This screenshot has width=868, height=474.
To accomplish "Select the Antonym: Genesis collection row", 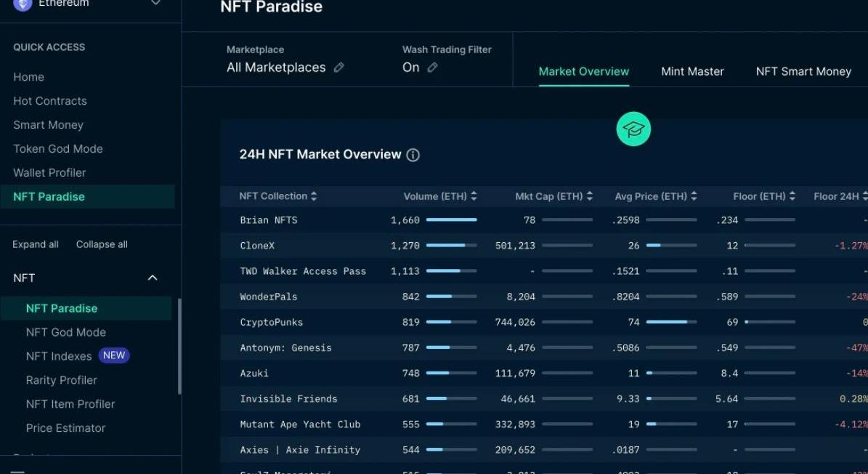I will click(543, 348).
